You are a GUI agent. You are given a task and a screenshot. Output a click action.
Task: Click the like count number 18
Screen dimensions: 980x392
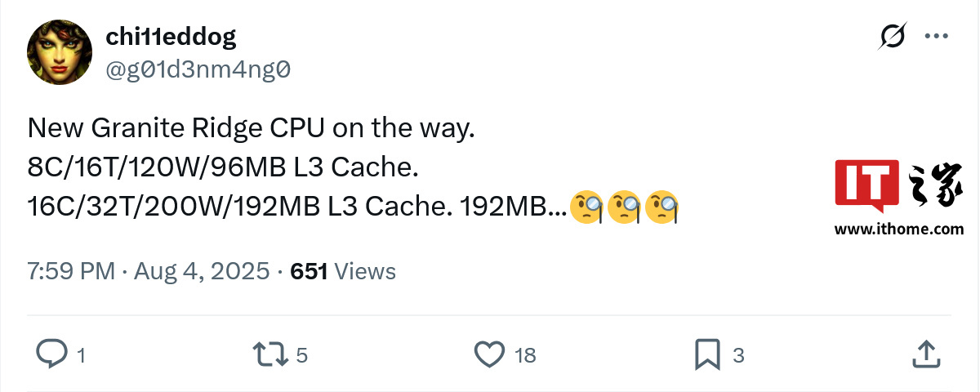pos(525,355)
